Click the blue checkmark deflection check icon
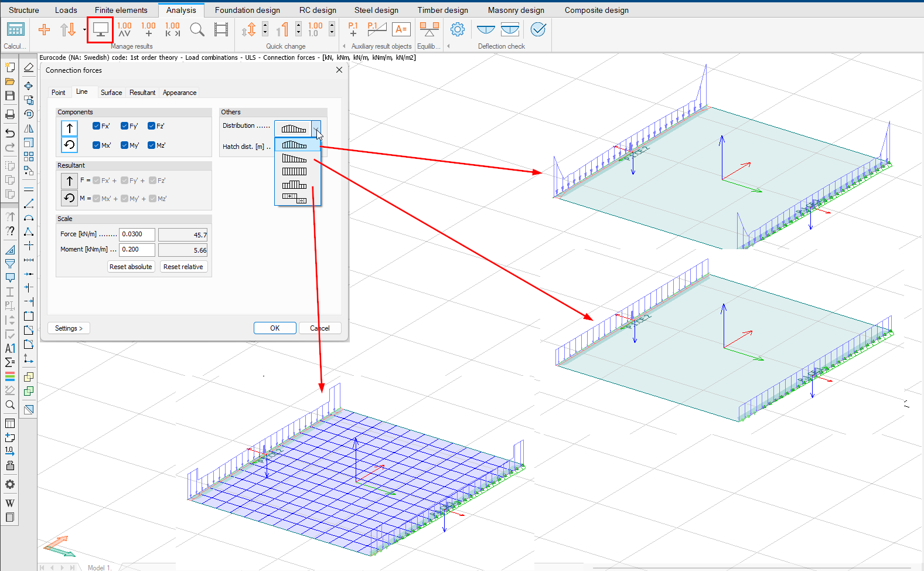 click(538, 29)
